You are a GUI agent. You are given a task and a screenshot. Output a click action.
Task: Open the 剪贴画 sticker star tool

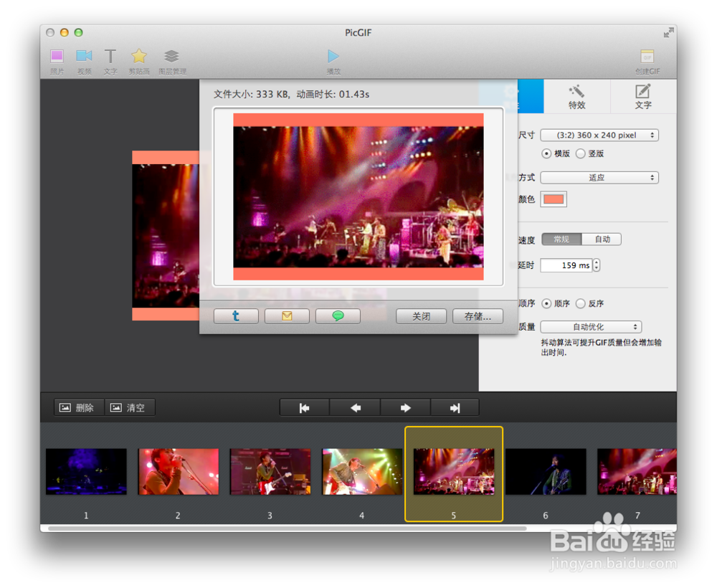click(x=139, y=61)
